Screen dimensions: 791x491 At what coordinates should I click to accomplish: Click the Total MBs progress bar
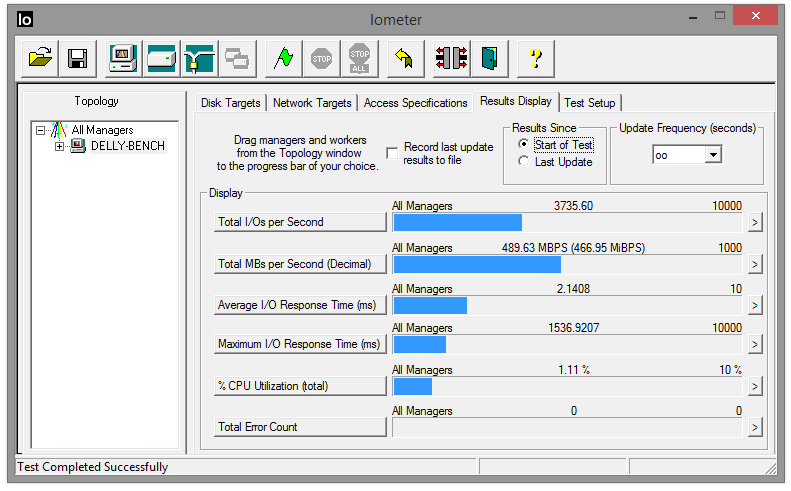(568, 264)
